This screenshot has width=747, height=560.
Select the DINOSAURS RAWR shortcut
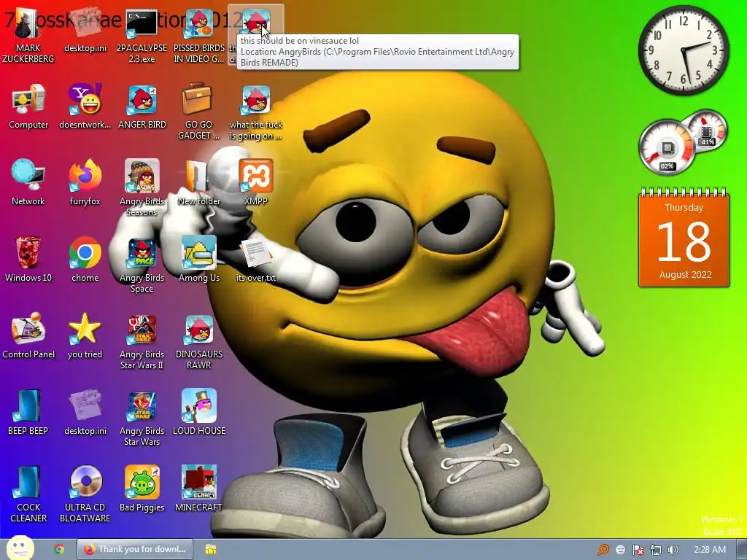click(x=198, y=343)
